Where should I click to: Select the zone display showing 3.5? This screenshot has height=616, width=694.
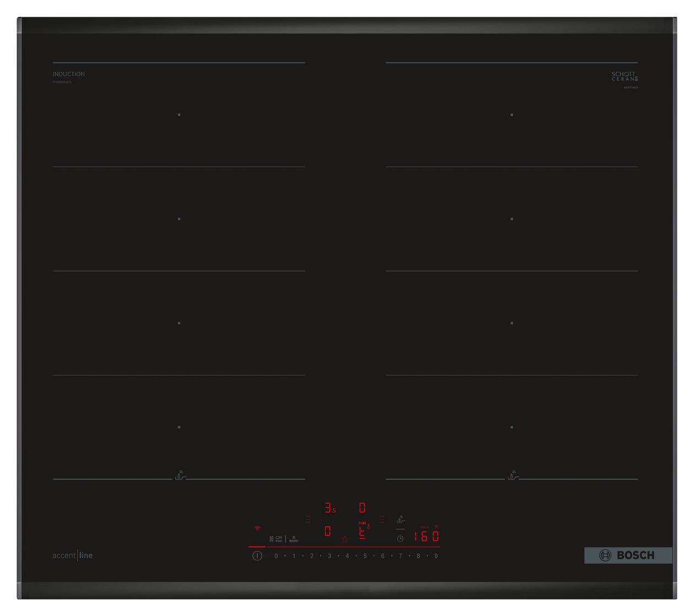click(x=329, y=508)
